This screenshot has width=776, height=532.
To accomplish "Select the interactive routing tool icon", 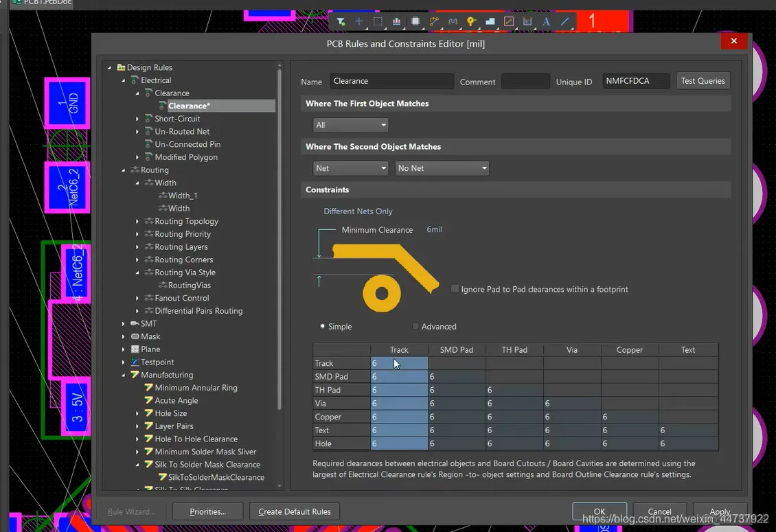I will point(434,21).
